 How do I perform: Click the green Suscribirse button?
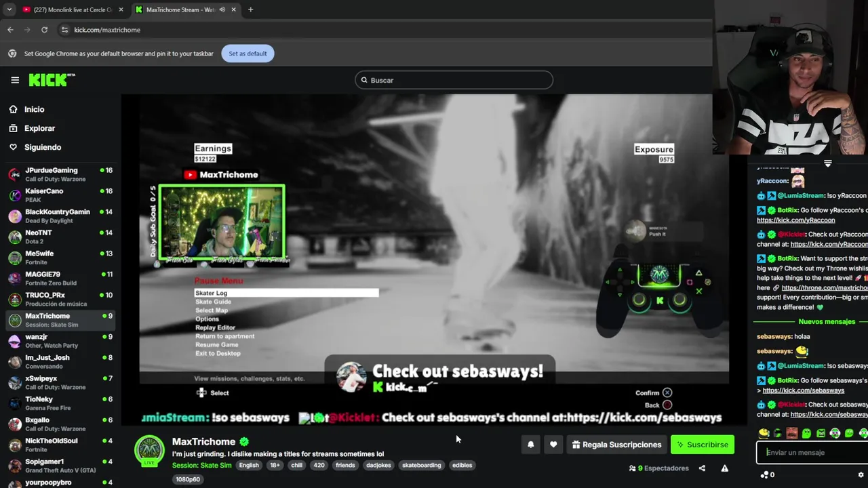[703, 445]
